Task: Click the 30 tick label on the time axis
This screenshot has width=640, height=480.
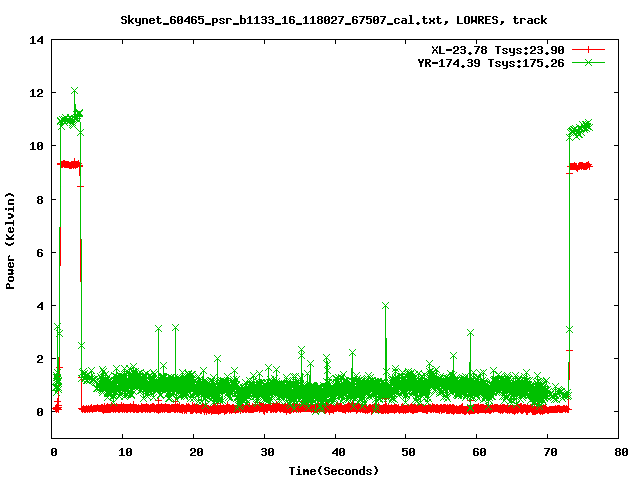Action: [x=267, y=452]
